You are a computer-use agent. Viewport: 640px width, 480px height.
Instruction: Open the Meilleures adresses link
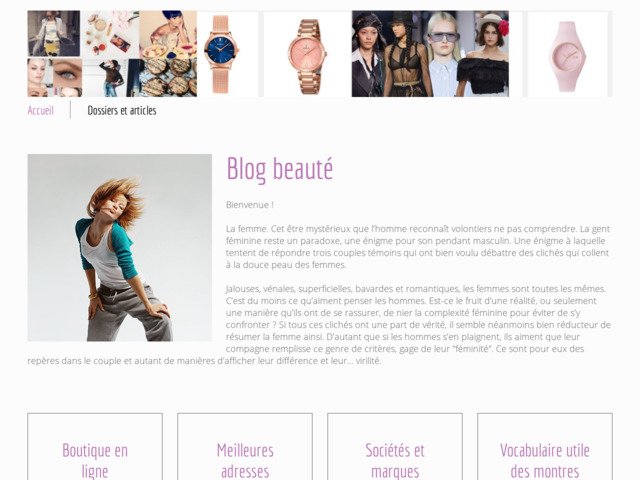[x=245, y=460]
